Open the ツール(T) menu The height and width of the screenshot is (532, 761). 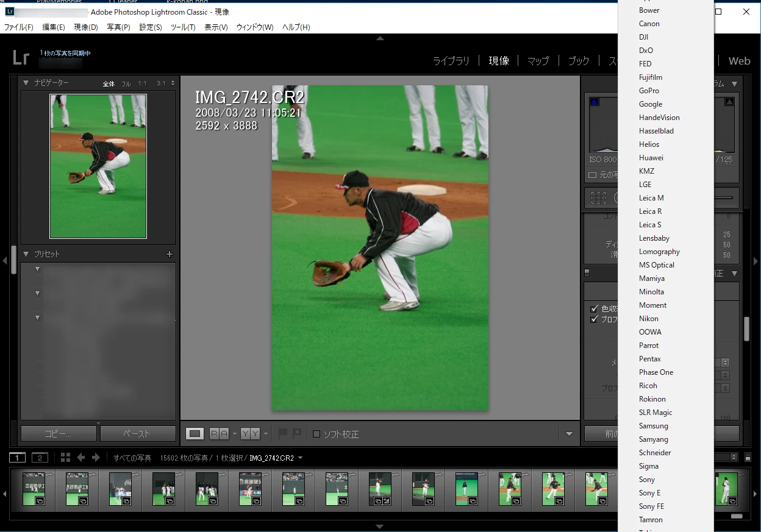pyautogui.click(x=183, y=27)
